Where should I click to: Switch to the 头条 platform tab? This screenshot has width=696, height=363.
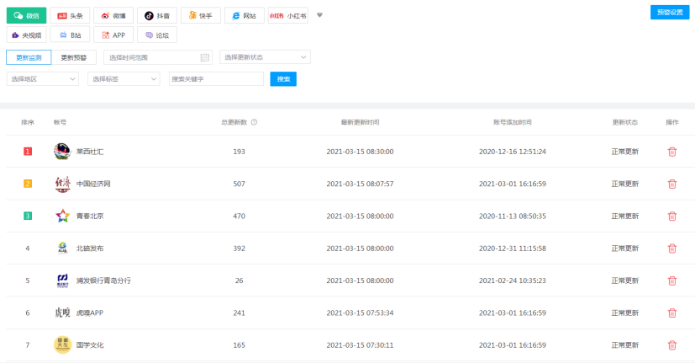[70, 16]
